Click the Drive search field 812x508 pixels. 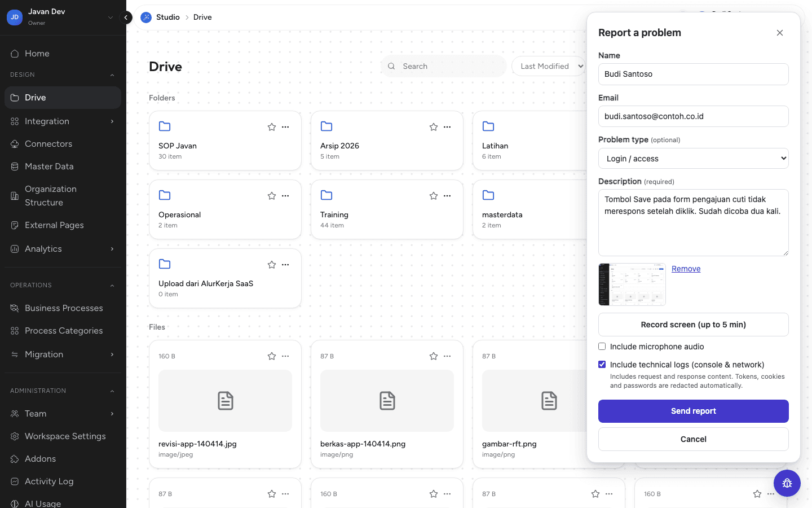tap(443, 66)
